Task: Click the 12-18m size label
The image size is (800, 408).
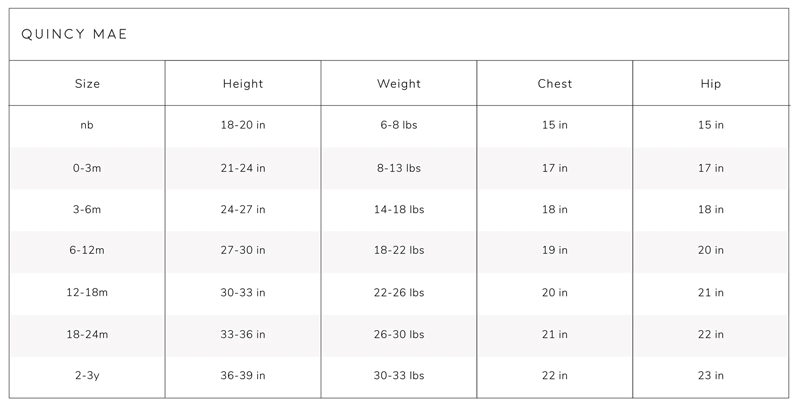Action: pos(87,293)
